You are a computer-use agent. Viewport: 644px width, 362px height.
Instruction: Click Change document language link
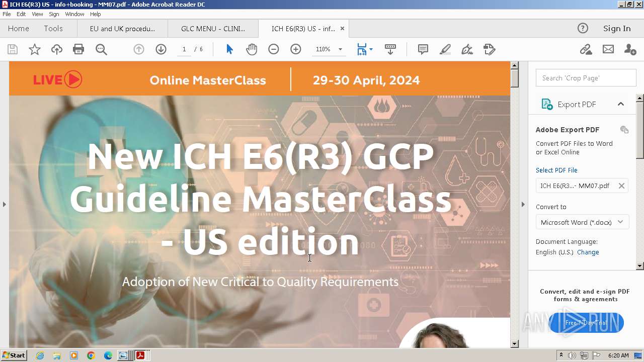click(x=588, y=252)
